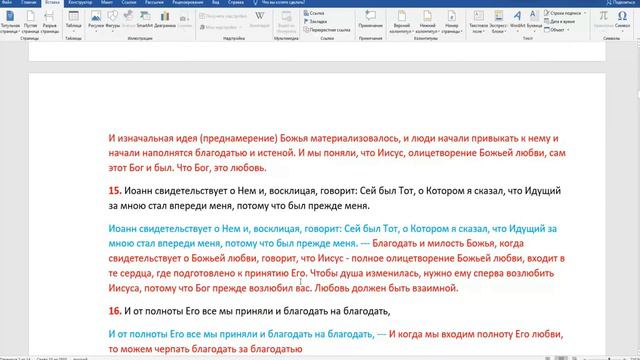This screenshot has height=360, width=640.
Task: Open the Макет tab
Action: [107, 2]
